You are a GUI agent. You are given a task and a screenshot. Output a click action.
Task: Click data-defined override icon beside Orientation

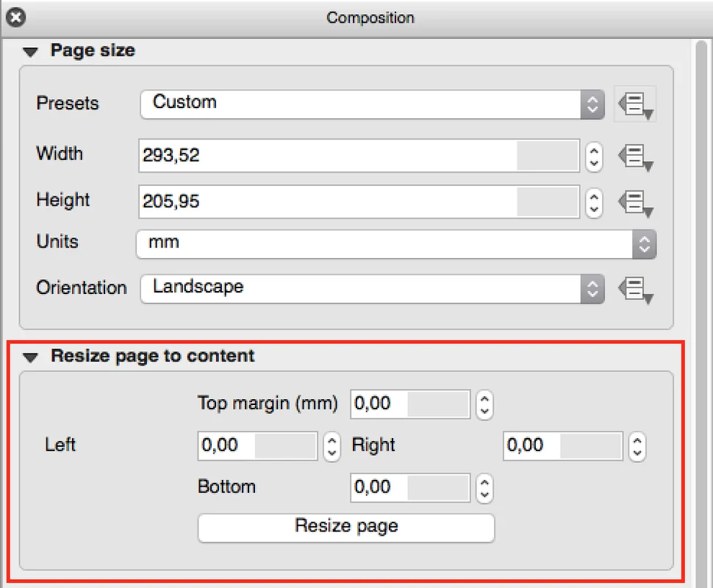635,289
